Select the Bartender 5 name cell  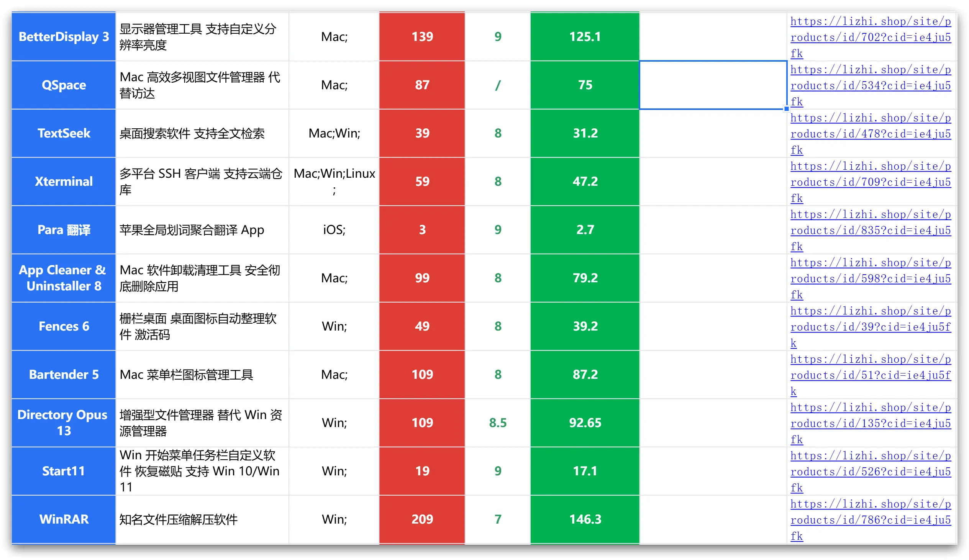(64, 374)
